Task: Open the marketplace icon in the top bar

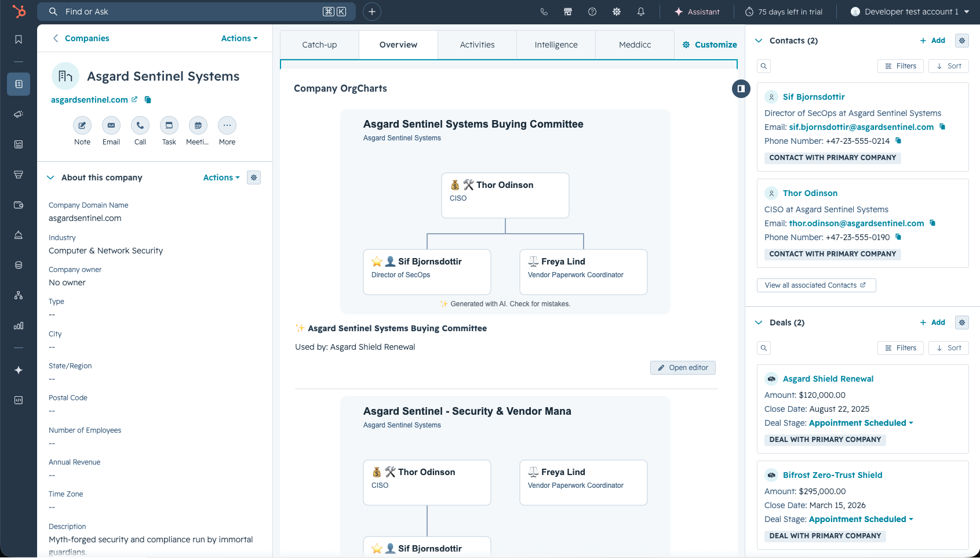Action: (x=568, y=12)
